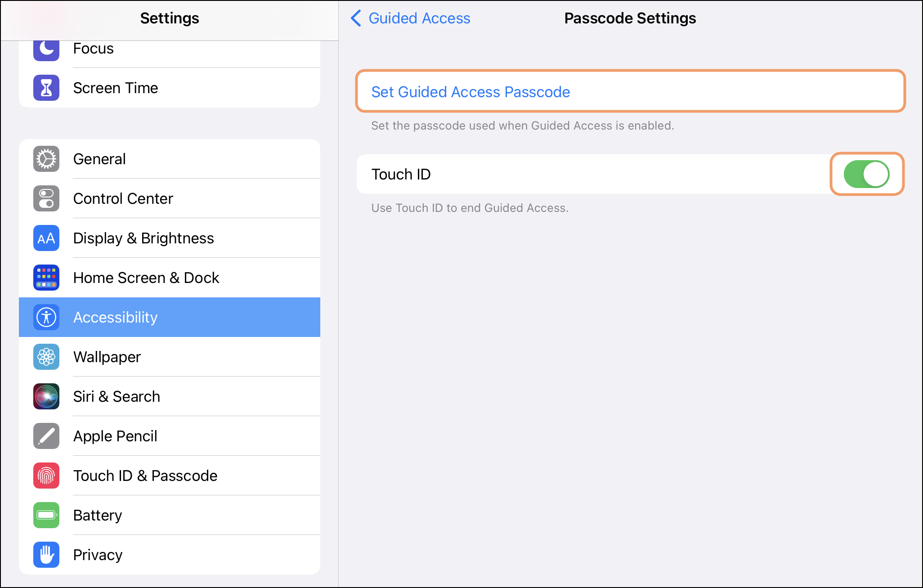Tap the Home Screen & Dock grid icon
This screenshot has height=588, width=923.
(46, 278)
